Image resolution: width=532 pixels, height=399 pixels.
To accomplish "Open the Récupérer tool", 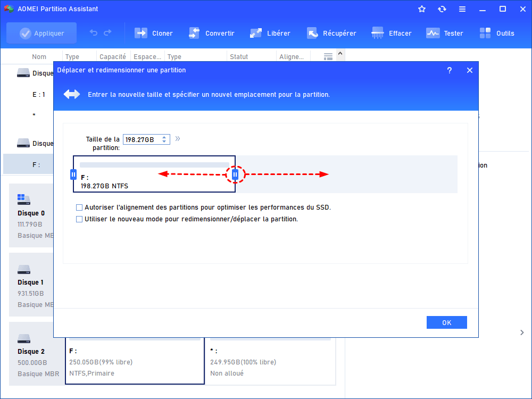I will (331, 33).
